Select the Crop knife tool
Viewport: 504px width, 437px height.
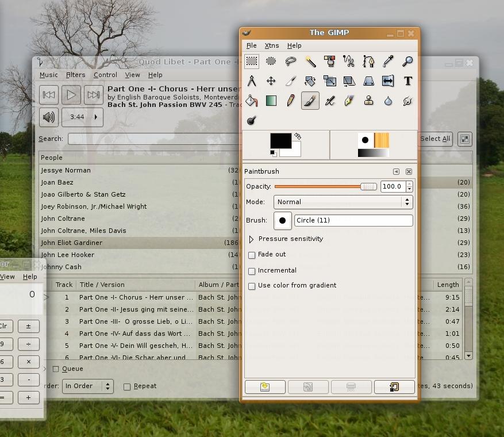(x=291, y=81)
